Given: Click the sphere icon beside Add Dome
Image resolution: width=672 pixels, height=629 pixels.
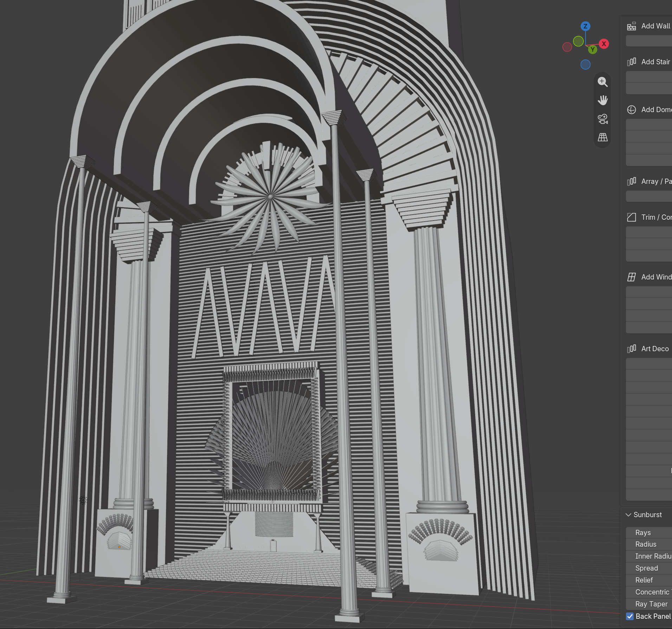Looking at the screenshot, I should pyautogui.click(x=632, y=110).
